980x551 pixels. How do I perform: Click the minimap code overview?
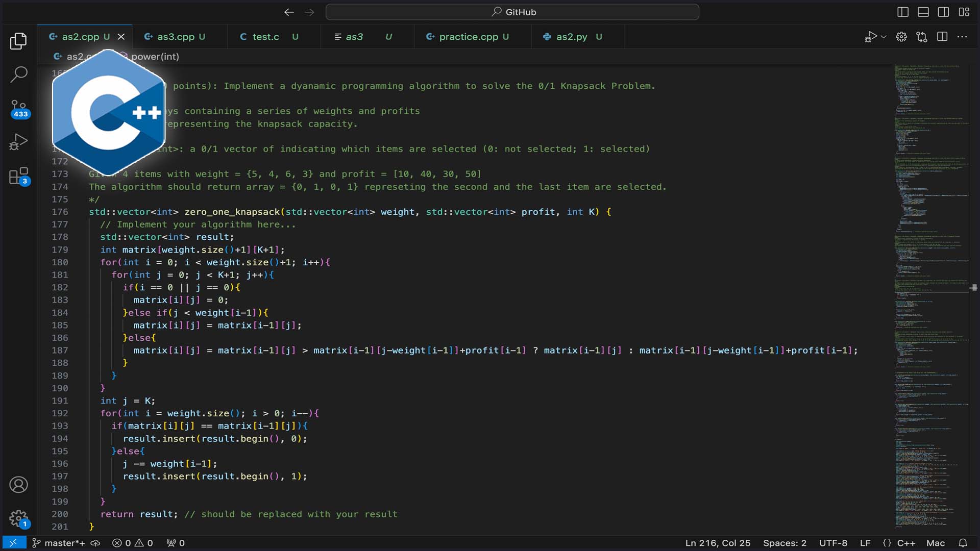click(930, 296)
